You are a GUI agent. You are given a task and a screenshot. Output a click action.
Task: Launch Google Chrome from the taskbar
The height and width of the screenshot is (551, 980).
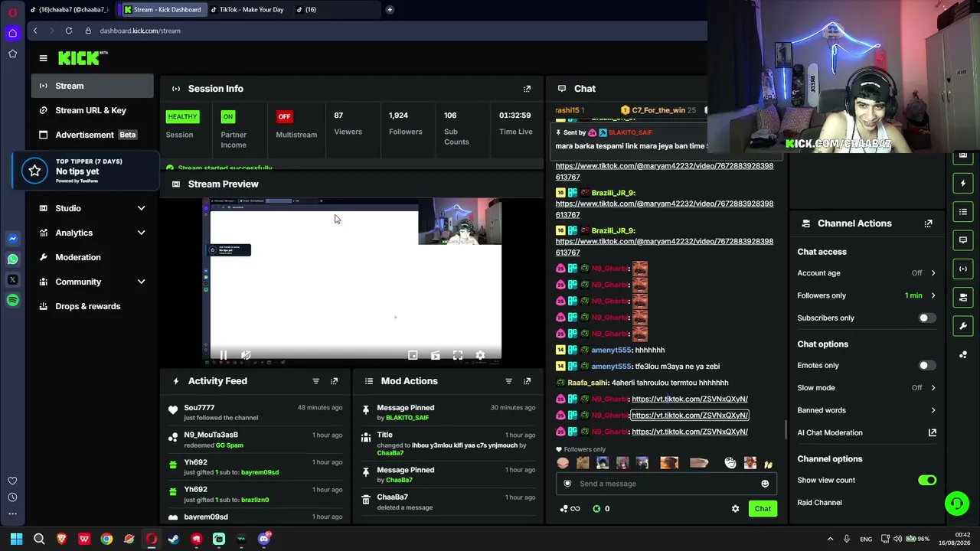click(106, 539)
